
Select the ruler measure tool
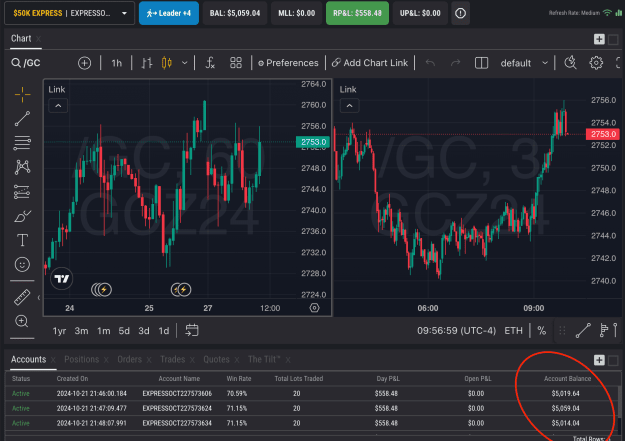pos(22,297)
